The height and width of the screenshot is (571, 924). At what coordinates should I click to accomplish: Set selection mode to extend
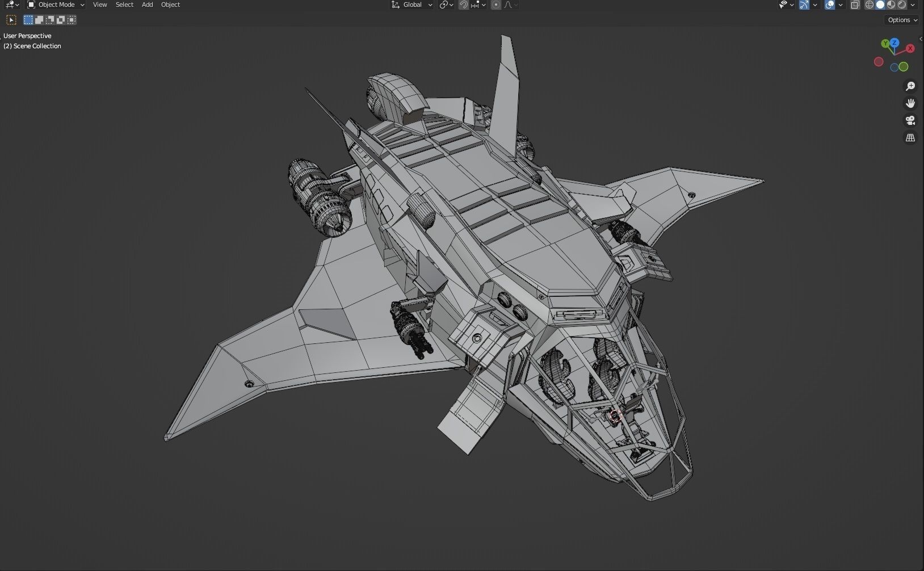[x=39, y=20]
